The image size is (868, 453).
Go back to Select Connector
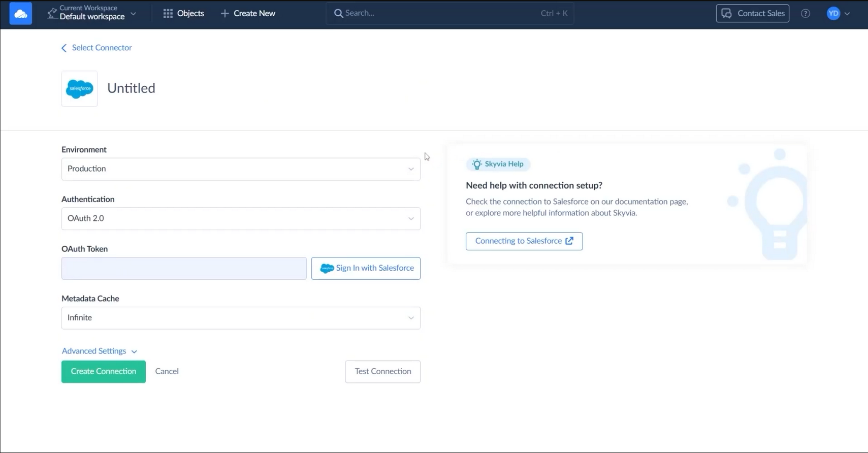click(97, 48)
